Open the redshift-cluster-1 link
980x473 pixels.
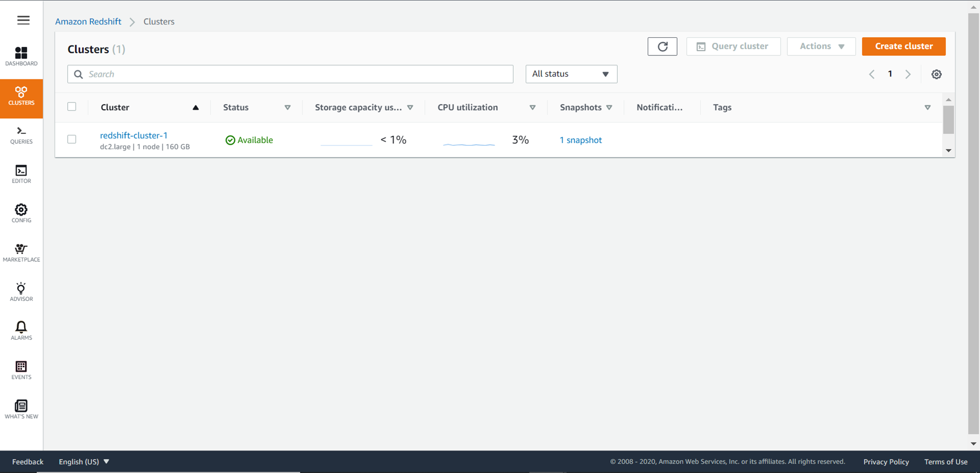coord(134,135)
